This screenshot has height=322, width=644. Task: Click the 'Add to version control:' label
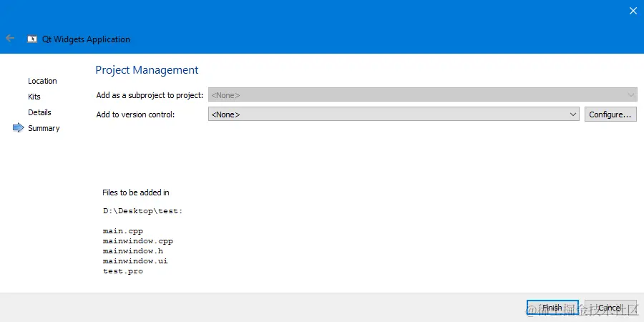coord(135,114)
